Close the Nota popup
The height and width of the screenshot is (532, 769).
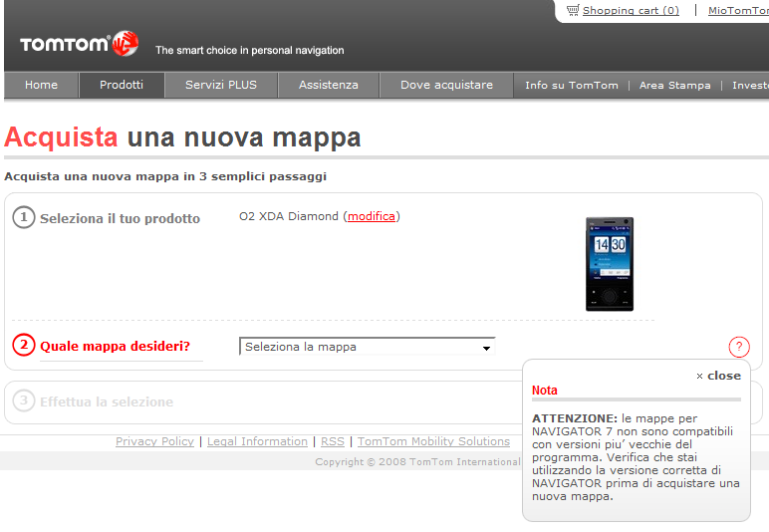(718, 376)
